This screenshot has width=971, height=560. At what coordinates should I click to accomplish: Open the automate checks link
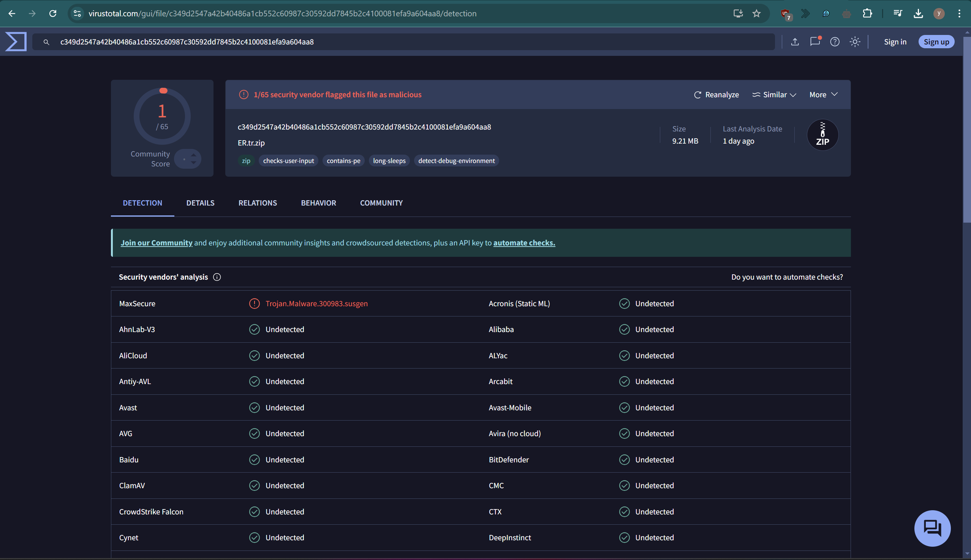pos(524,243)
